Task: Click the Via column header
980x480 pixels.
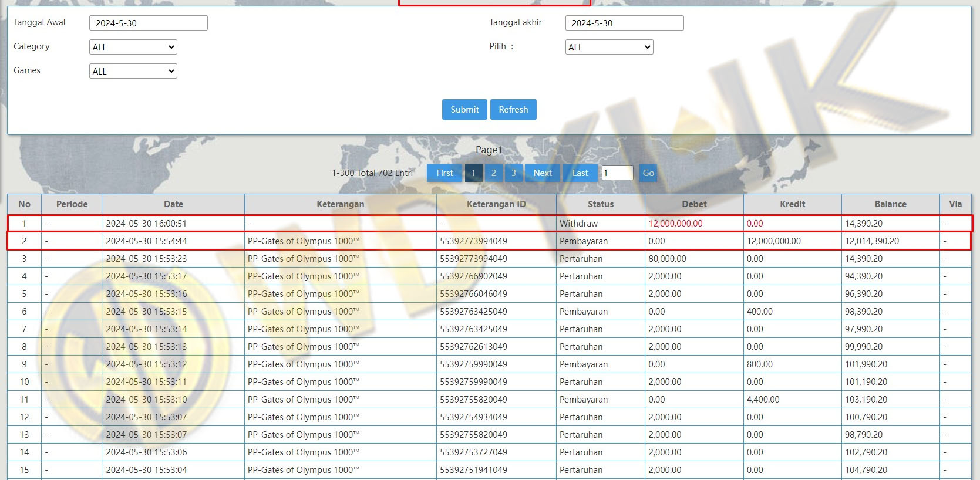Action: click(955, 204)
